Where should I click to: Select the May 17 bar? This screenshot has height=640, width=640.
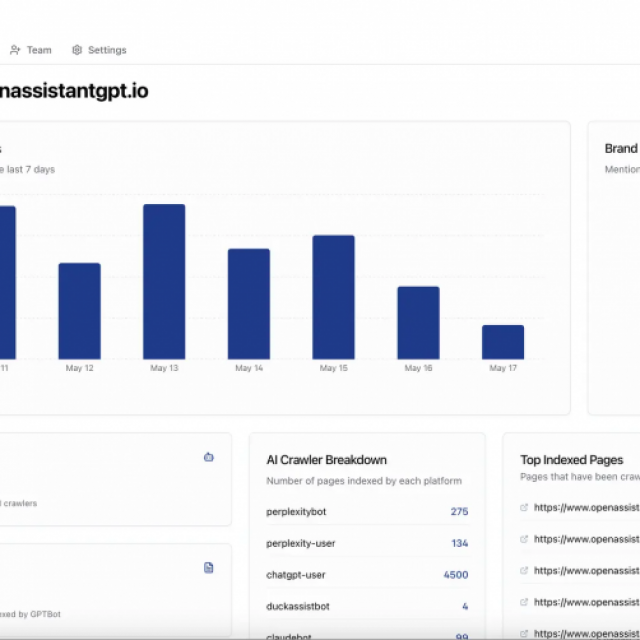click(503, 342)
